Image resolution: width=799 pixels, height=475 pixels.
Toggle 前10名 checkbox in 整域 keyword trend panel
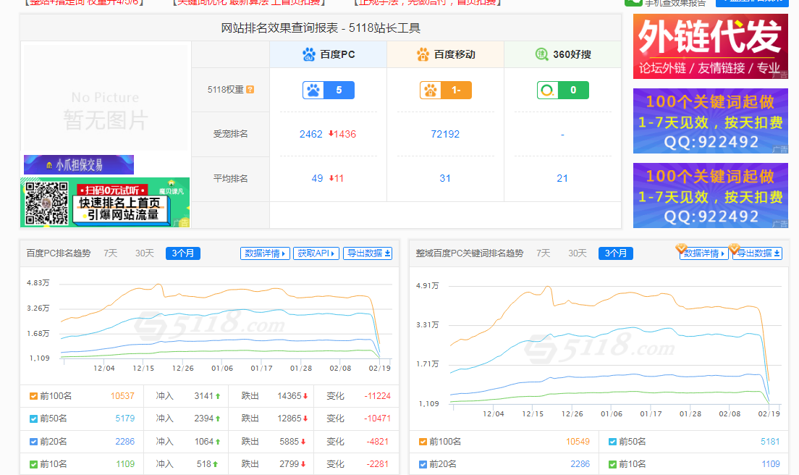(612, 464)
